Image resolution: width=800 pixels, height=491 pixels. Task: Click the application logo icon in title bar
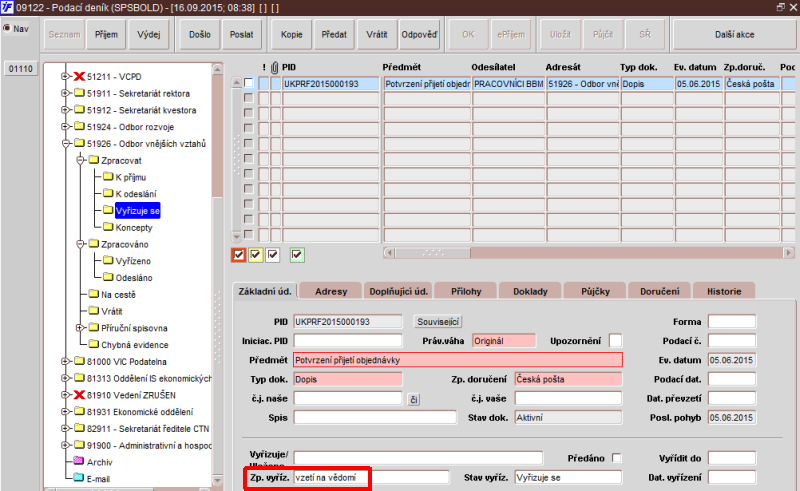(x=7, y=7)
